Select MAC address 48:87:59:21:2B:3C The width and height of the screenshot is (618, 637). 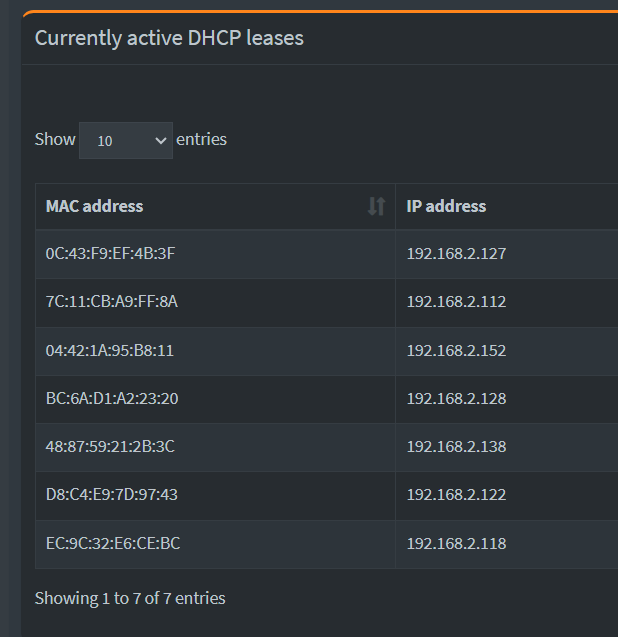pos(110,446)
